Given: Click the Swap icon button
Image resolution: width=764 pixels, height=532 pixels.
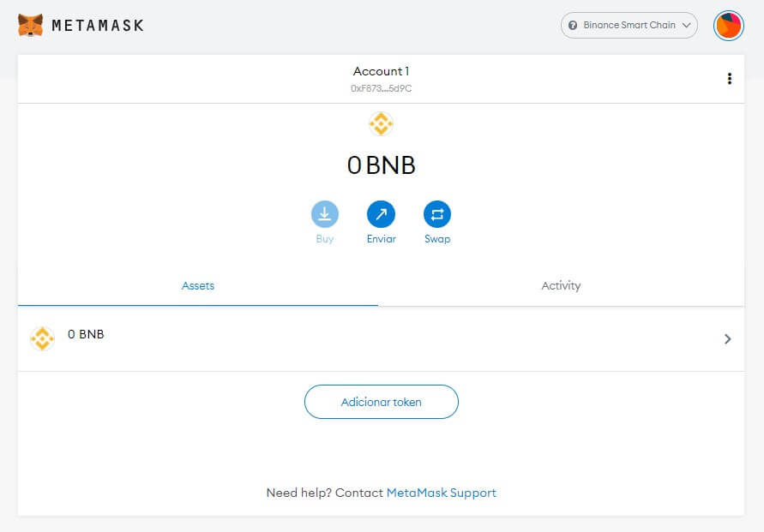Looking at the screenshot, I should pyautogui.click(x=437, y=214).
